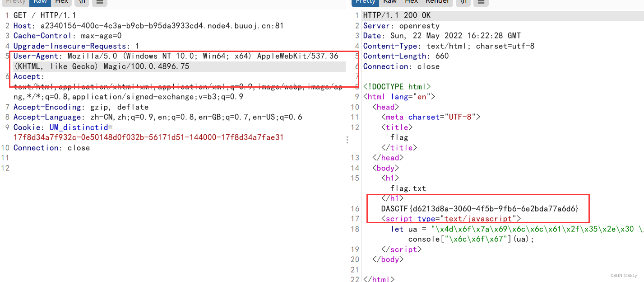Viewport: 644px width, 282px height.
Task: Click 'Server: openresty' response header
Action: click(x=401, y=26)
